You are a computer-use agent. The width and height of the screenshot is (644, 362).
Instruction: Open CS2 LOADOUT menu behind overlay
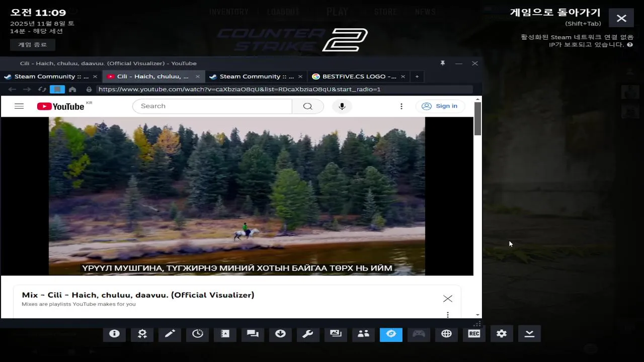point(284,12)
